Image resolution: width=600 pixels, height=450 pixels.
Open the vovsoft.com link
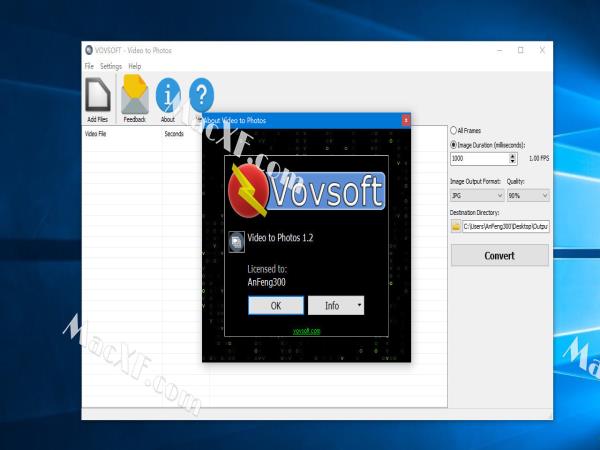307,331
